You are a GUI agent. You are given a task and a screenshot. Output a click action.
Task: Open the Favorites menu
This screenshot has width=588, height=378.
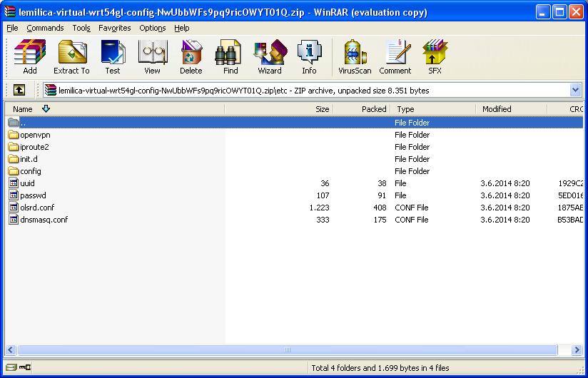tap(115, 28)
